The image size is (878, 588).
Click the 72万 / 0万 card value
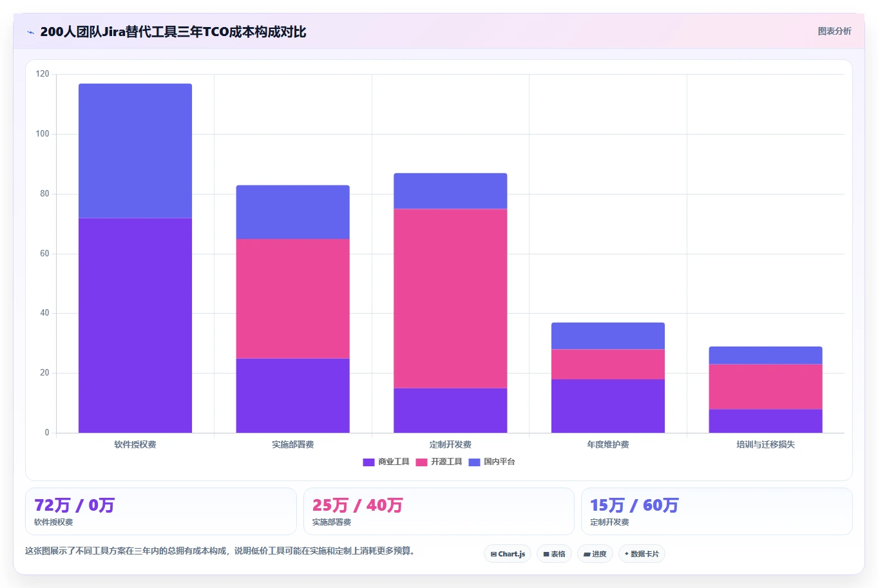tap(74, 506)
